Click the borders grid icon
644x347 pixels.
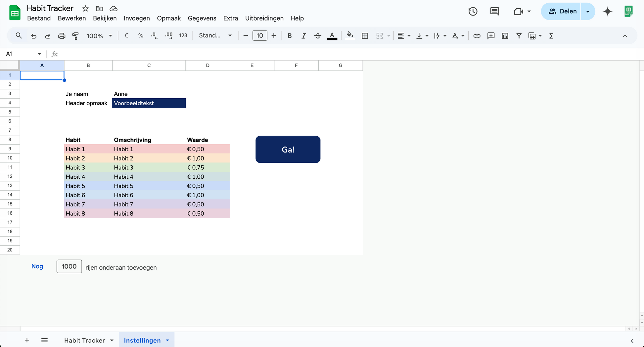point(365,36)
